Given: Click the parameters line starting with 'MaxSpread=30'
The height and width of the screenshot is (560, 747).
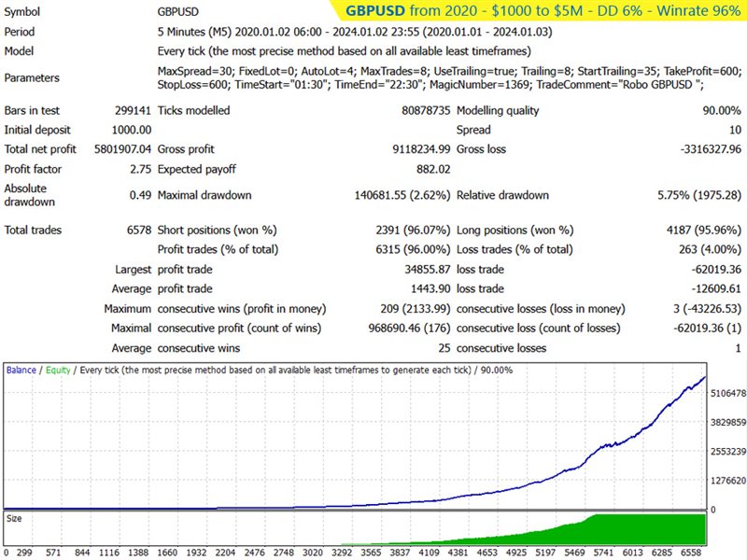Looking at the screenshot, I should [x=449, y=72].
